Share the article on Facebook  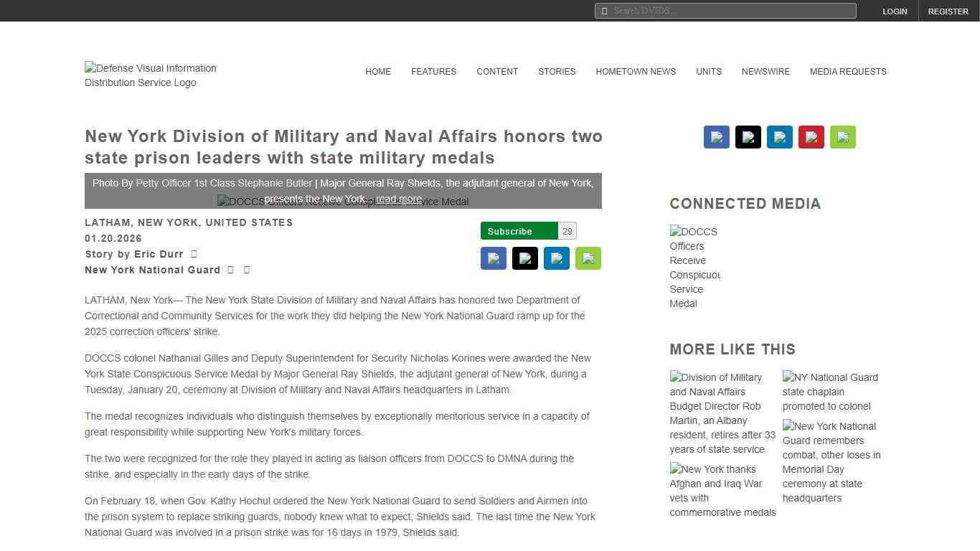(x=716, y=136)
